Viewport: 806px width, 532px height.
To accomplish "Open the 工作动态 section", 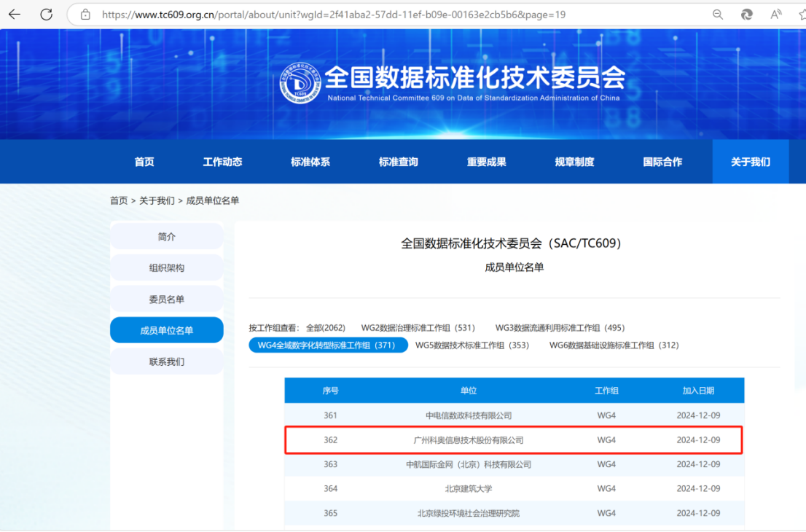I will coord(222,161).
